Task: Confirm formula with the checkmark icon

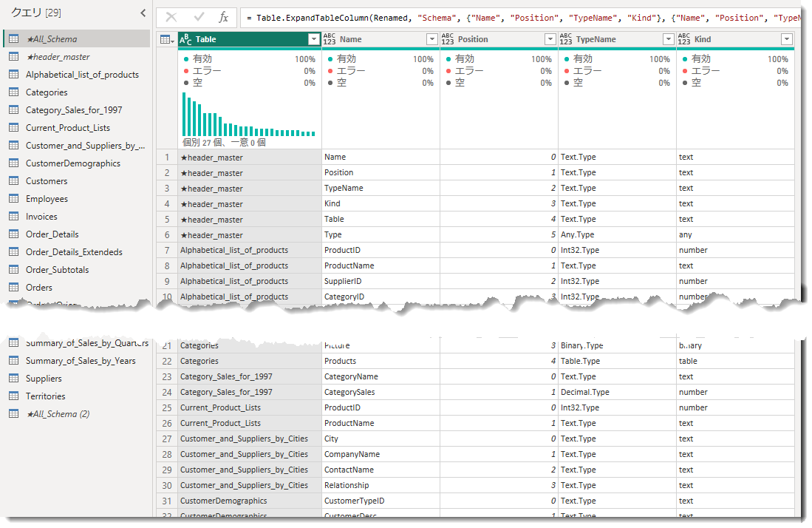Action: click(199, 18)
